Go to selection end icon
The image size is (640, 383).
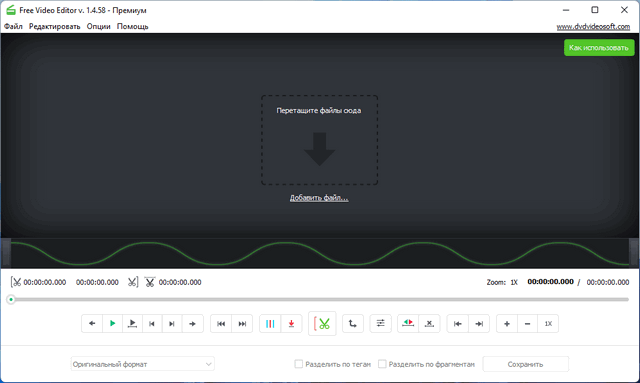(x=479, y=323)
